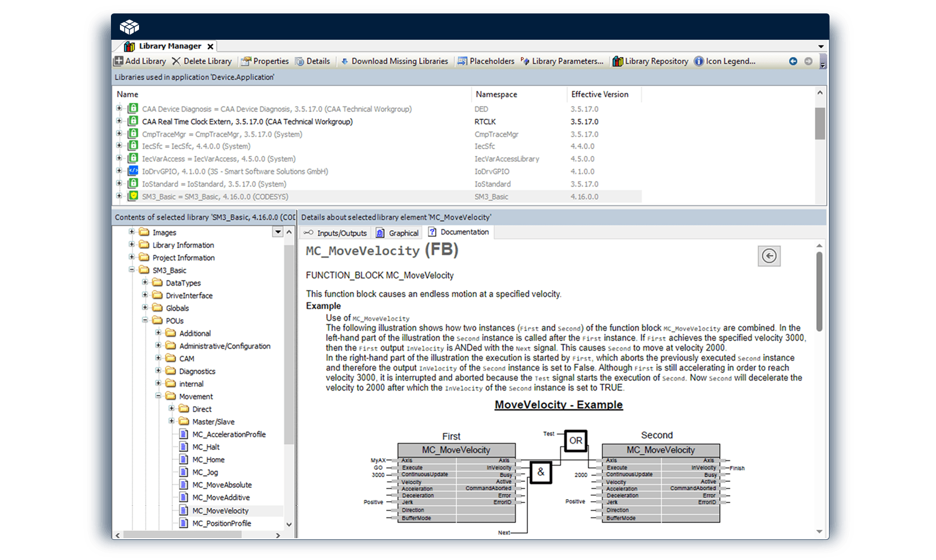936x560 pixels.
Task: Select the Library Information folder
Action: [183, 245]
